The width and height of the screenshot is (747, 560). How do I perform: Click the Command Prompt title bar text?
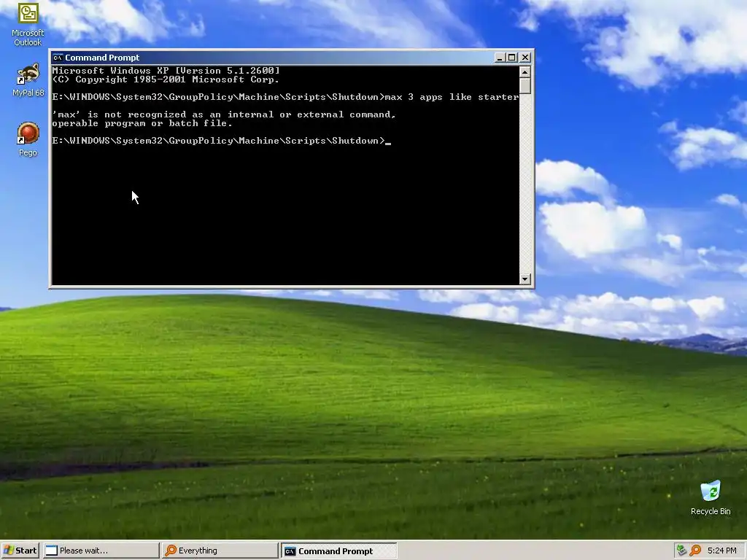pos(102,58)
